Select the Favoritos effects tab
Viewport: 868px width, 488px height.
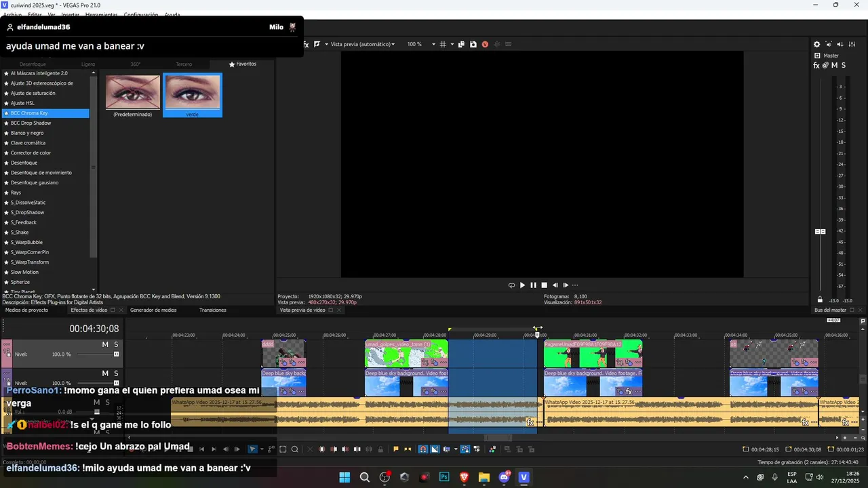[243, 64]
